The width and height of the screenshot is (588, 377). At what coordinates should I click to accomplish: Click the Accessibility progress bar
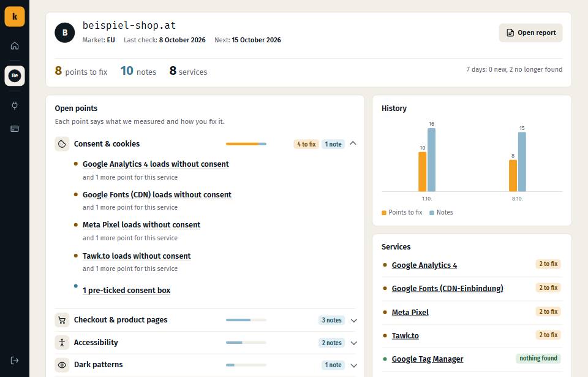click(x=246, y=343)
